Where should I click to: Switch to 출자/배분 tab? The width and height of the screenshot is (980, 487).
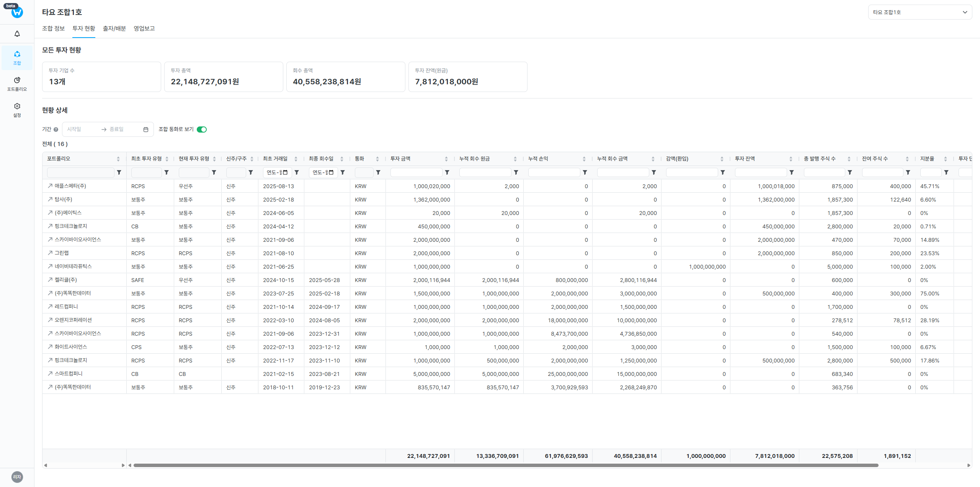coord(114,29)
